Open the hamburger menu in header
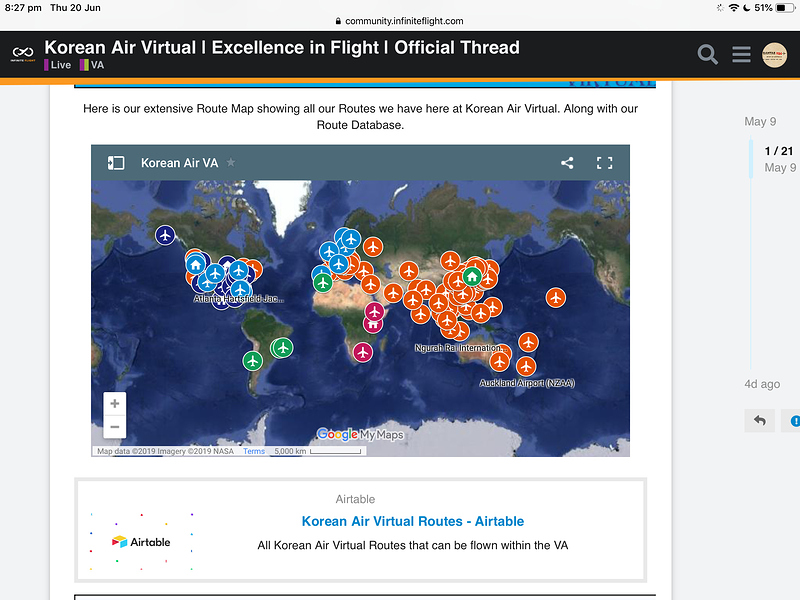The image size is (800, 600). click(x=741, y=54)
